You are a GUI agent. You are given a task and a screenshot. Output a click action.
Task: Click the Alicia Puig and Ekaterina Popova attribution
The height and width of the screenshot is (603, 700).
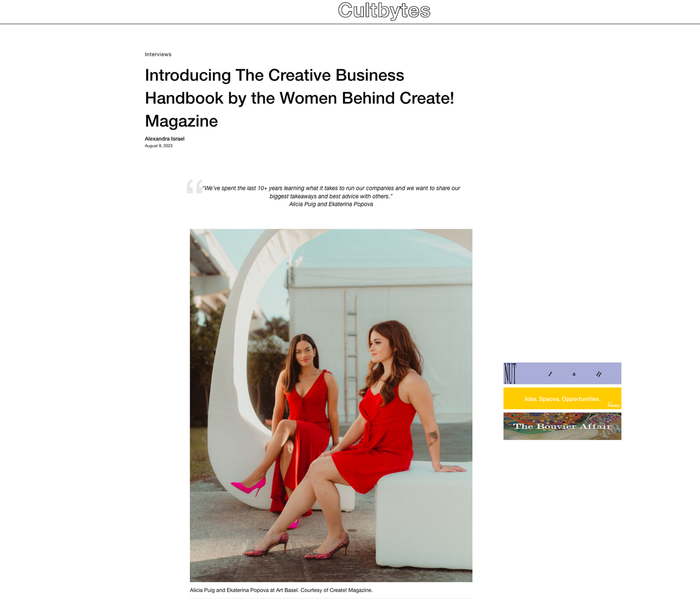point(331,204)
